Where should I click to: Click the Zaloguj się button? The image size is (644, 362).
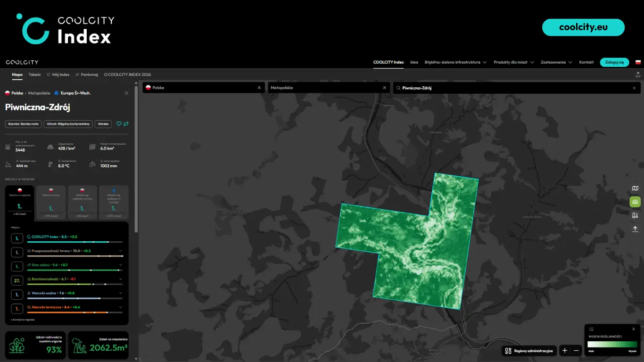click(614, 62)
